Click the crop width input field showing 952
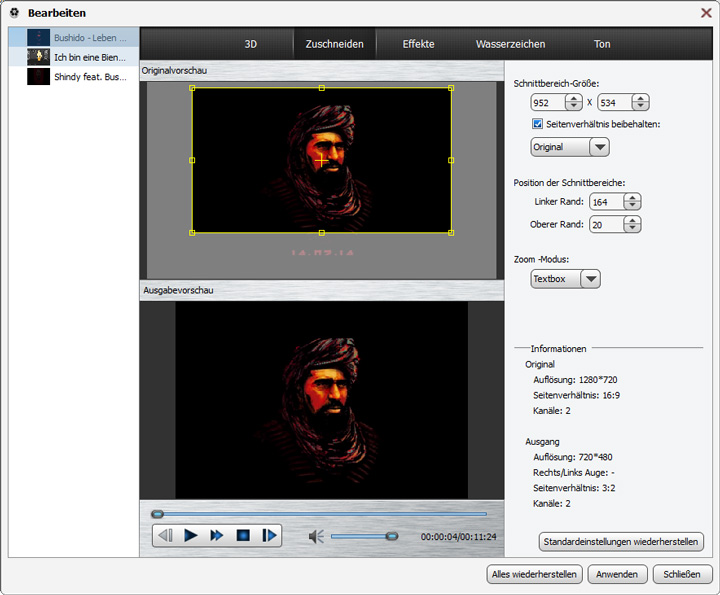Image resolution: width=720 pixels, height=595 pixels. (x=548, y=102)
